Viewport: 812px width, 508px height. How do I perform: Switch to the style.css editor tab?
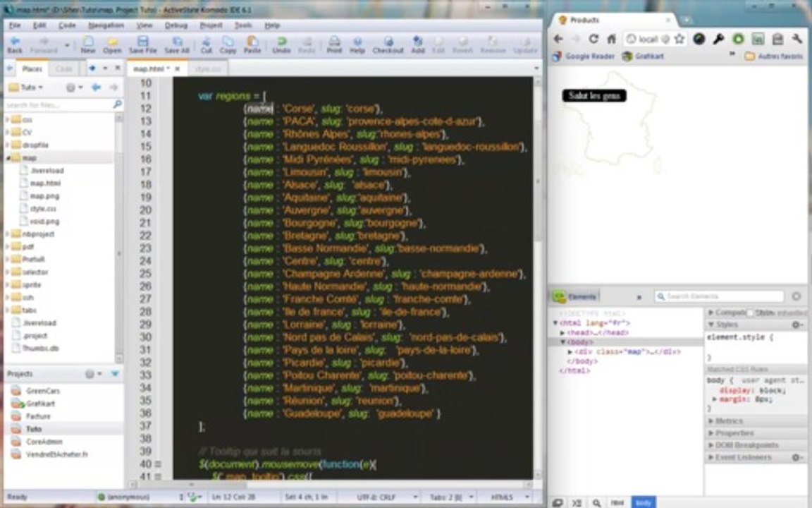(x=208, y=68)
